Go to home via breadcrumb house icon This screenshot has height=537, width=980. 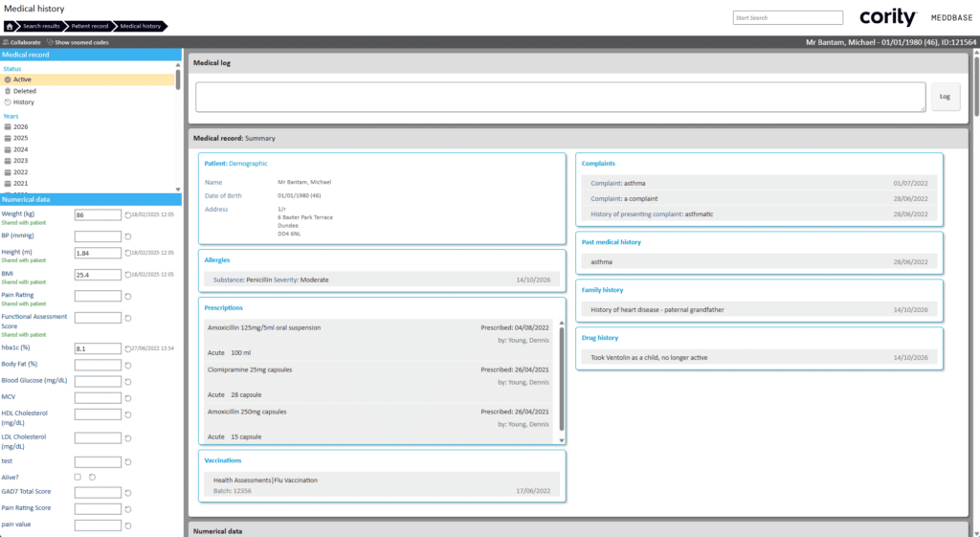tap(10, 26)
